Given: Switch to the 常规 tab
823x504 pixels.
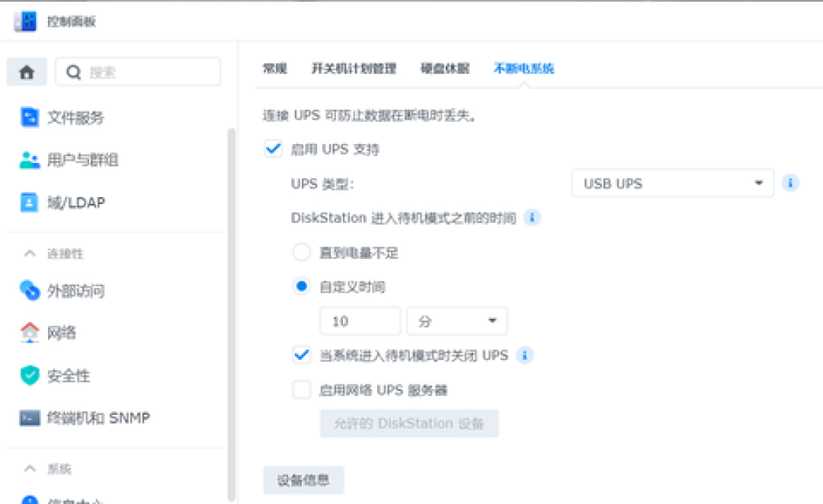Looking at the screenshot, I should coord(275,69).
